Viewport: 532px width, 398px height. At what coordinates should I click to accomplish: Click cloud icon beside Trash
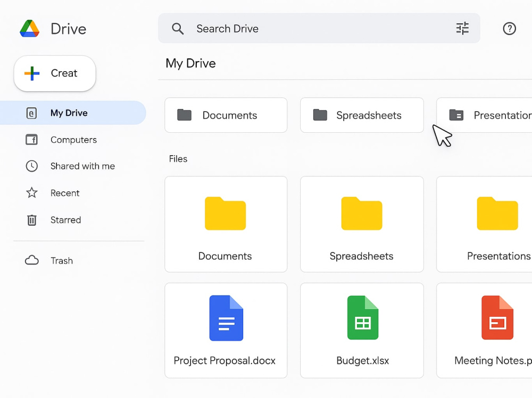pos(32,260)
